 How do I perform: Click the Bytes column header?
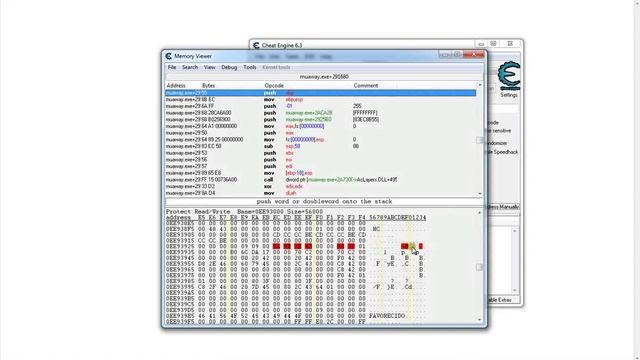click(208, 86)
